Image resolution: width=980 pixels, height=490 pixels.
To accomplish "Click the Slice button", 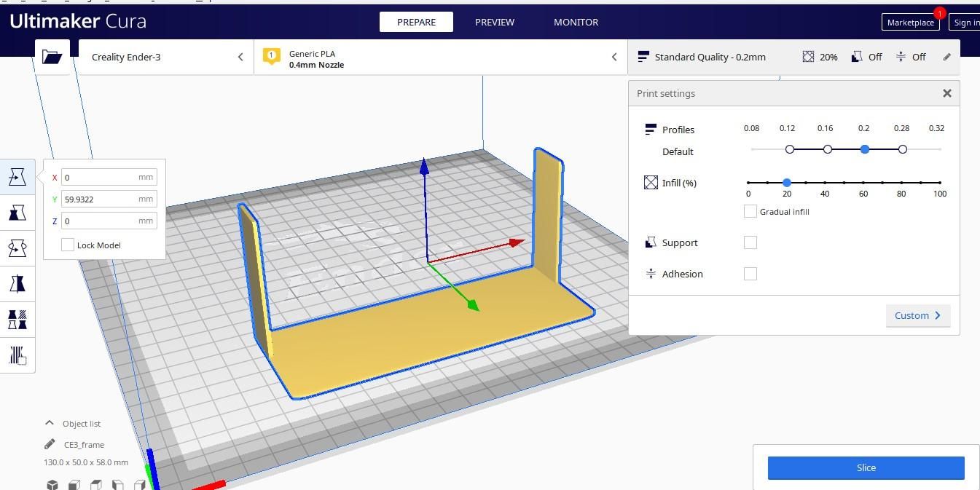I will (x=866, y=467).
